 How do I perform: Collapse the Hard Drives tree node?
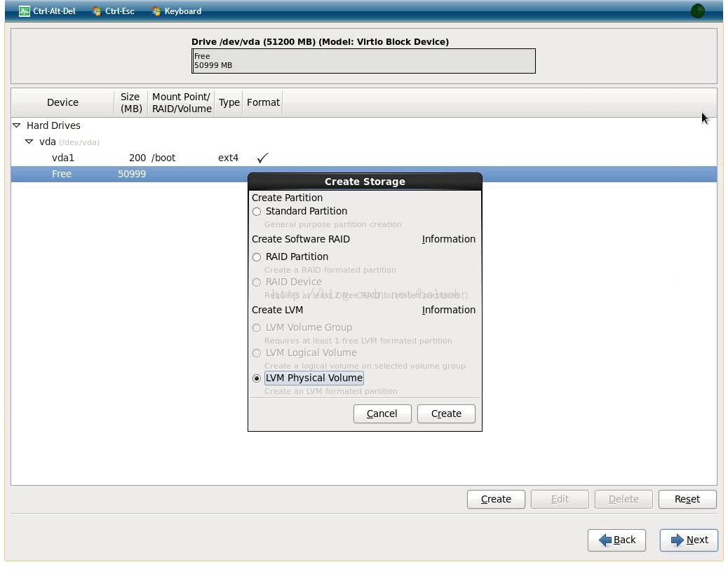[17, 125]
